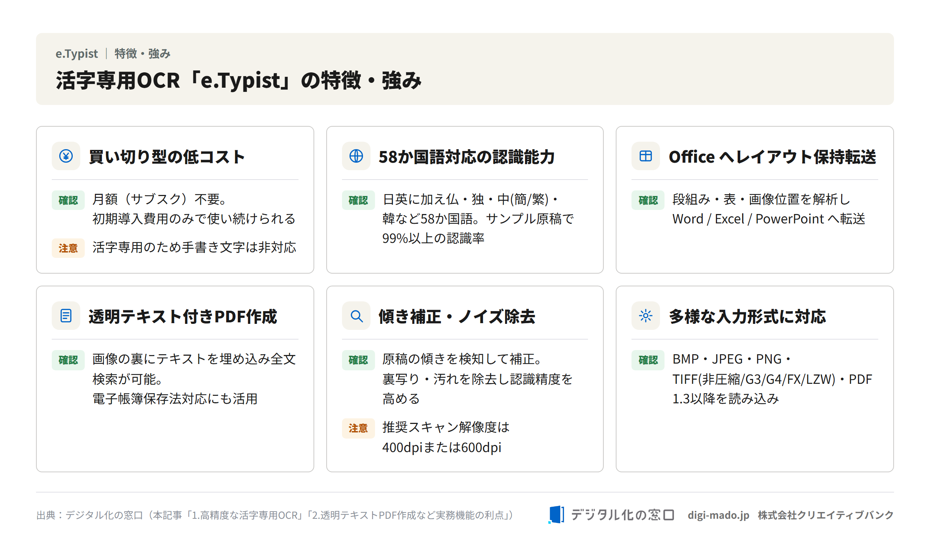Click the text TIFF(非圧縮/G3/G4/FX/LZW)・PDF
Image resolution: width=930 pixels, height=560 pixels.
772,379
